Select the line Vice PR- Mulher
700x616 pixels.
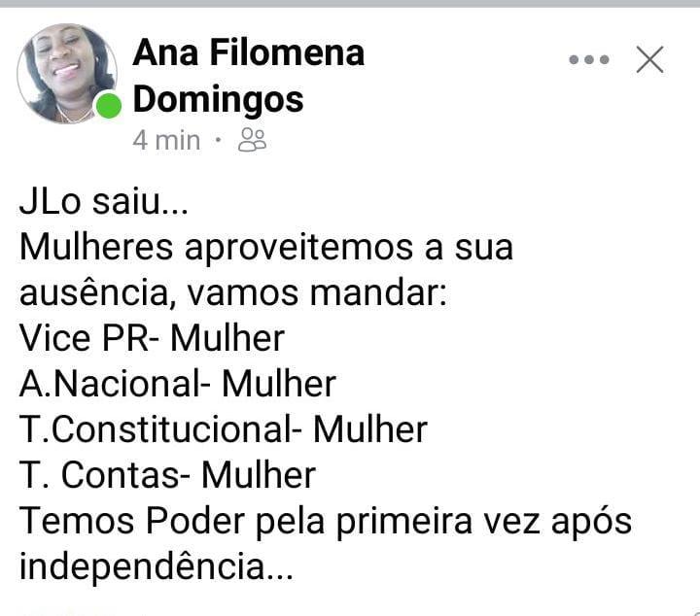pos(152,338)
